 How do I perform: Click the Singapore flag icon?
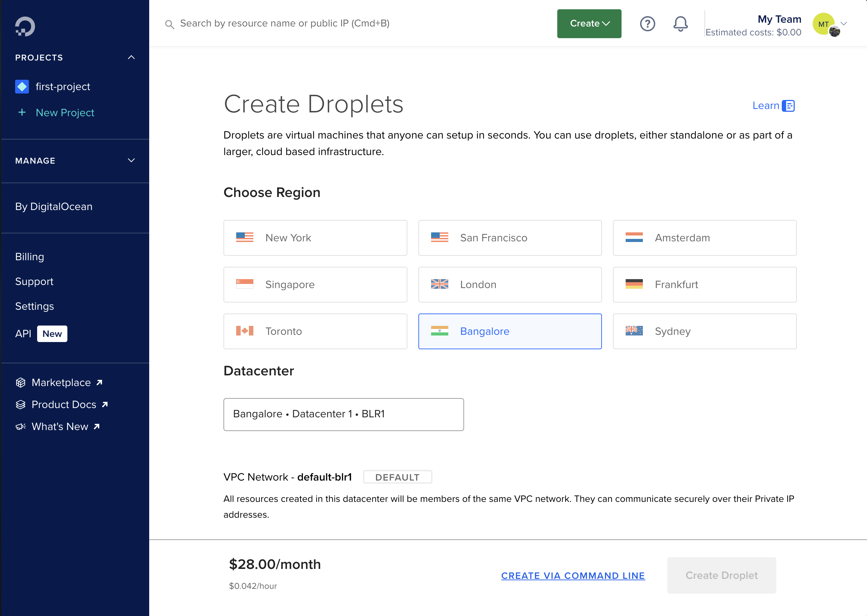(x=245, y=284)
